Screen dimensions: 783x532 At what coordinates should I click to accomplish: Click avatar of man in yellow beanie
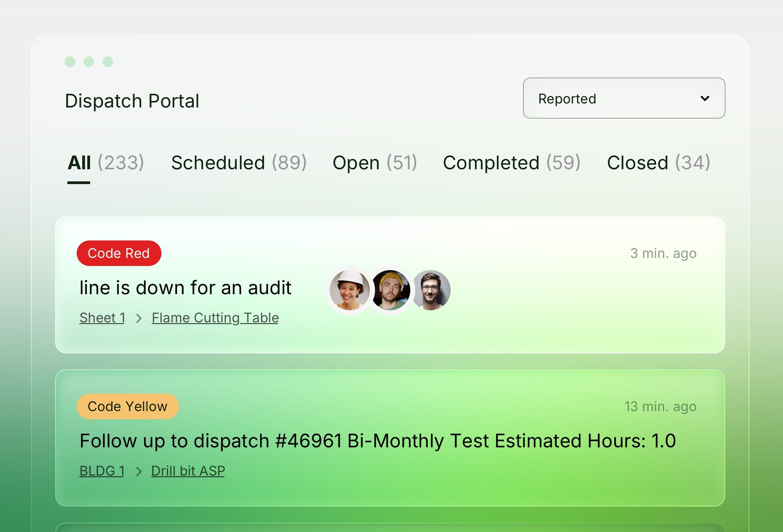(x=391, y=290)
